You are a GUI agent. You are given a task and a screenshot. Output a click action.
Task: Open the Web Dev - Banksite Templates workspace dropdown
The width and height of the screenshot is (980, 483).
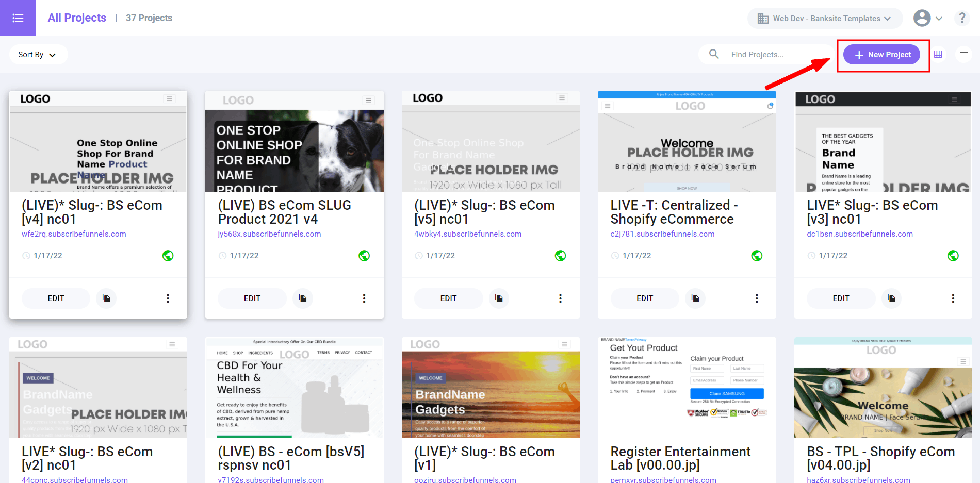pos(824,19)
